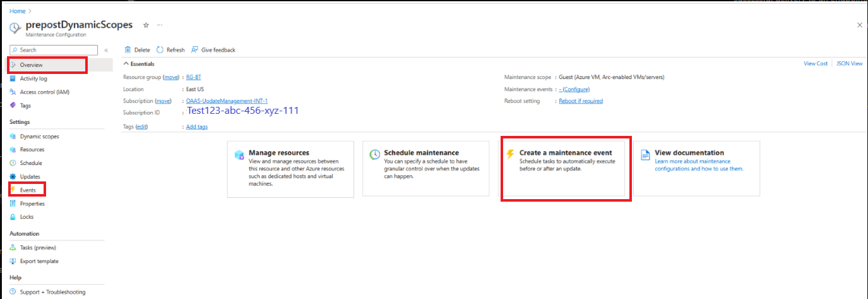Click the maintenance event lightning icon
868x299 pixels.
(x=510, y=155)
